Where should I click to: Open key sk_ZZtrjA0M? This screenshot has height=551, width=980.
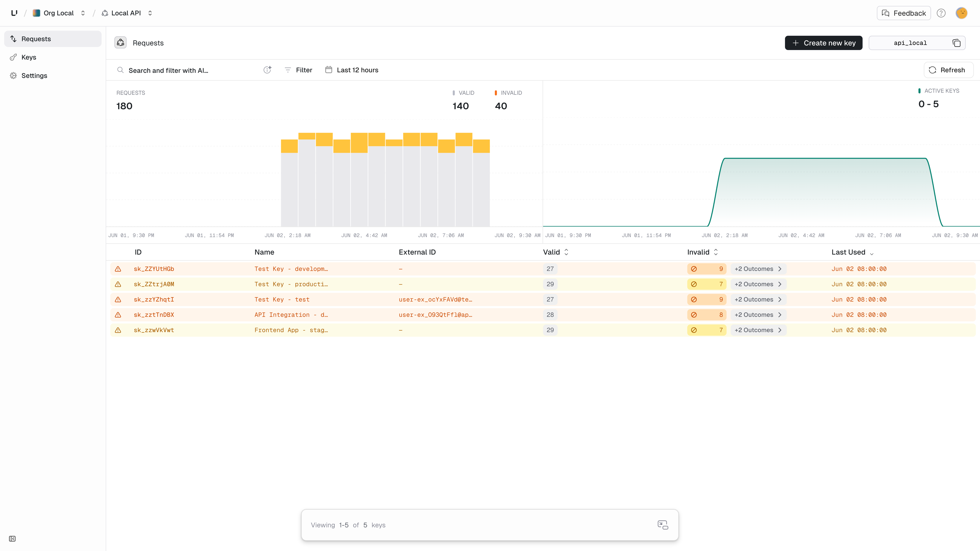click(154, 284)
